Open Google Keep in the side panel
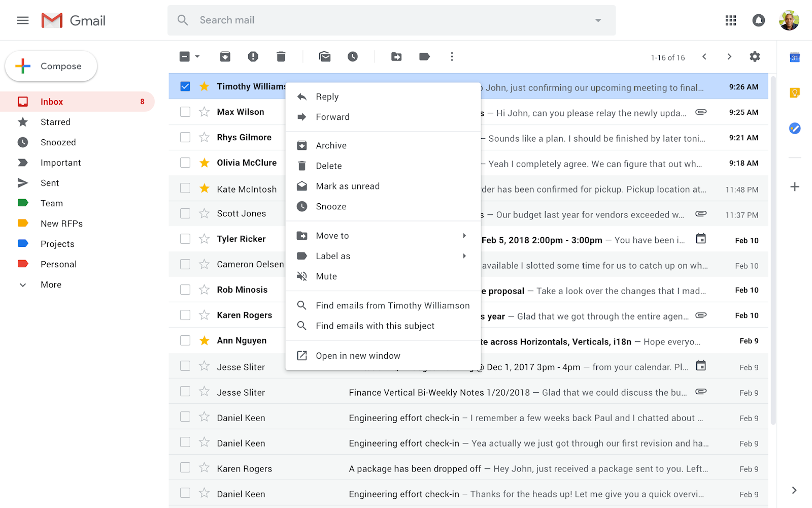The image size is (812, 508). tap(795, 92)
